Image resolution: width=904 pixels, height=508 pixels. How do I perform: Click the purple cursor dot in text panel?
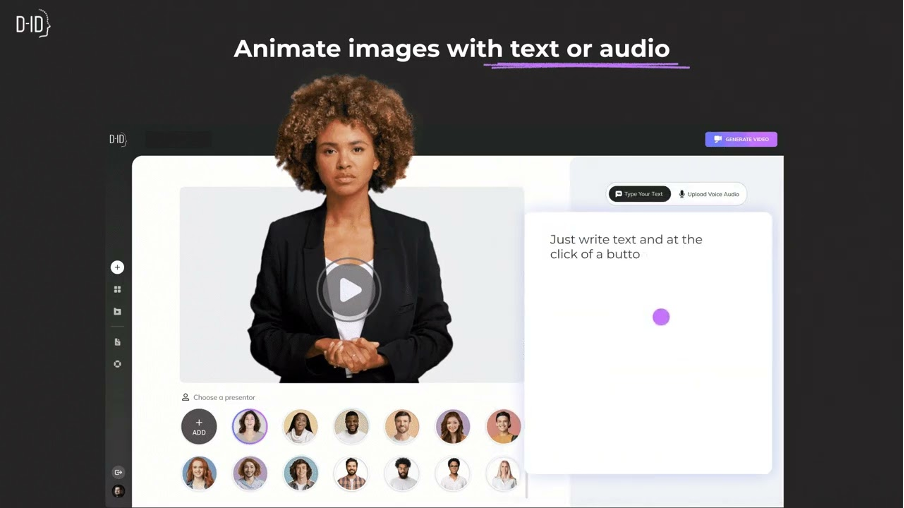(661, 317)
